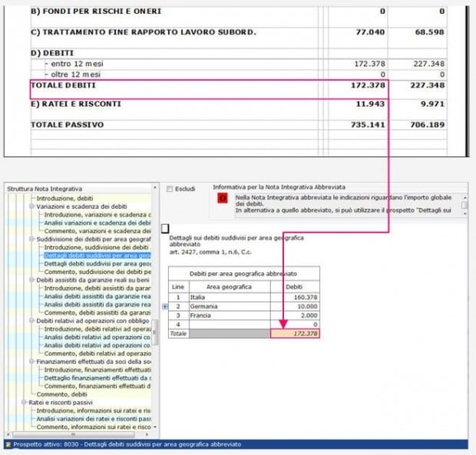This screenshot has width=476, height=455.
Task: Collapse the Variazioni e scadenza dei debiti node
Action: click(31, 206)
